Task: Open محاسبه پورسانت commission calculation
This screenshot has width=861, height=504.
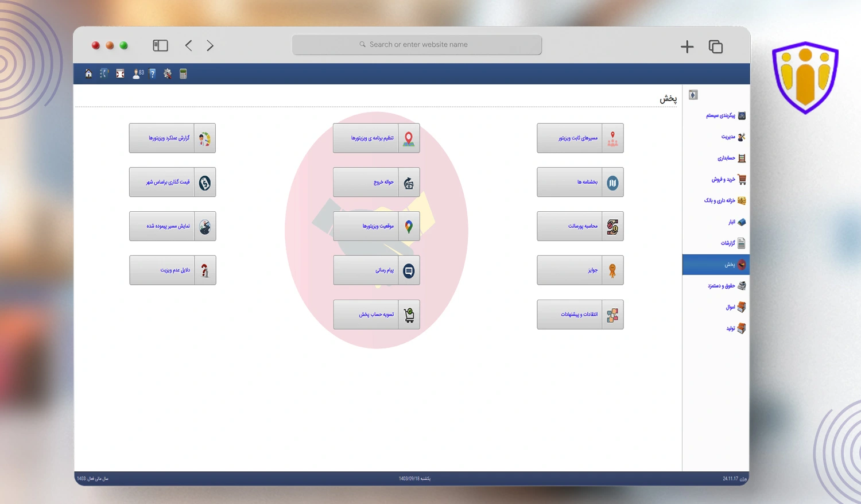Action: point(580,226)
